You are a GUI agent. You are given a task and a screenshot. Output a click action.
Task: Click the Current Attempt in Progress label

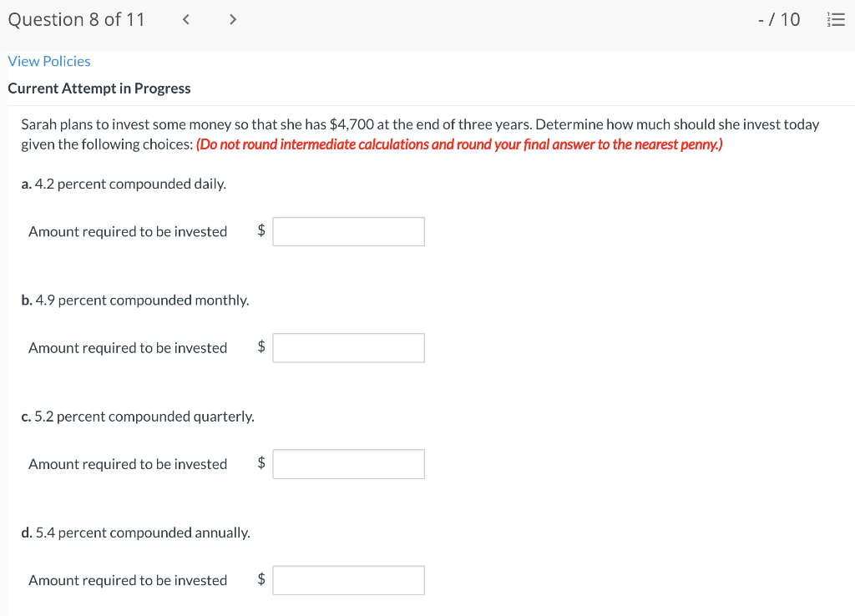pyautogui.click(x=99, y=88)
